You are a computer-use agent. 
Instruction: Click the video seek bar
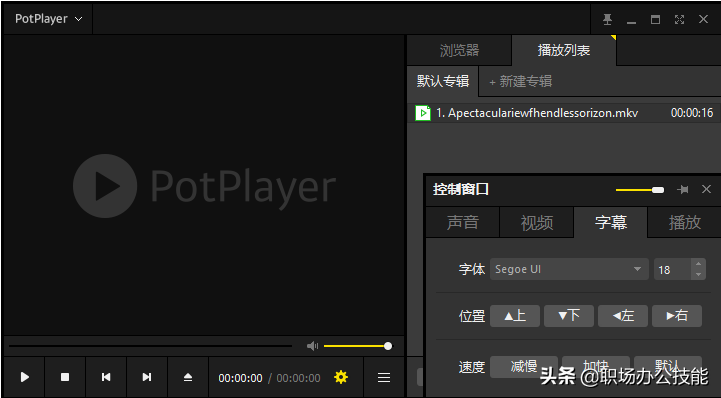click(x=150, y=346)
